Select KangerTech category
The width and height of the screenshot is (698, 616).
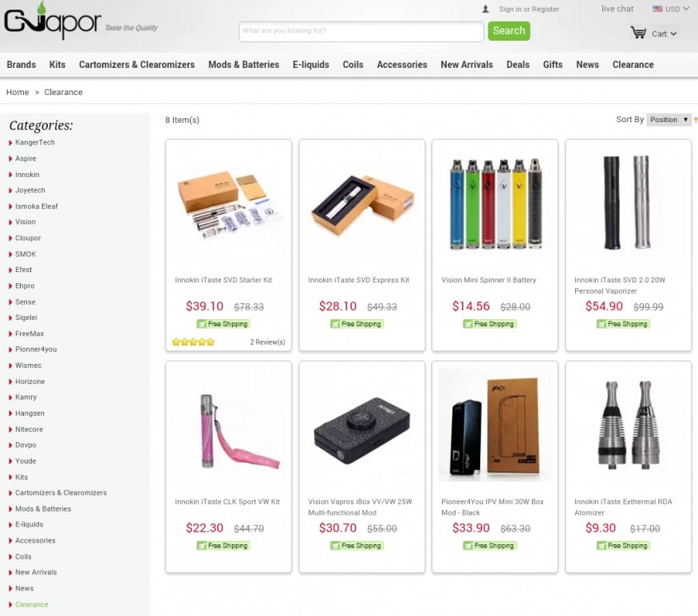click(35, 143)
